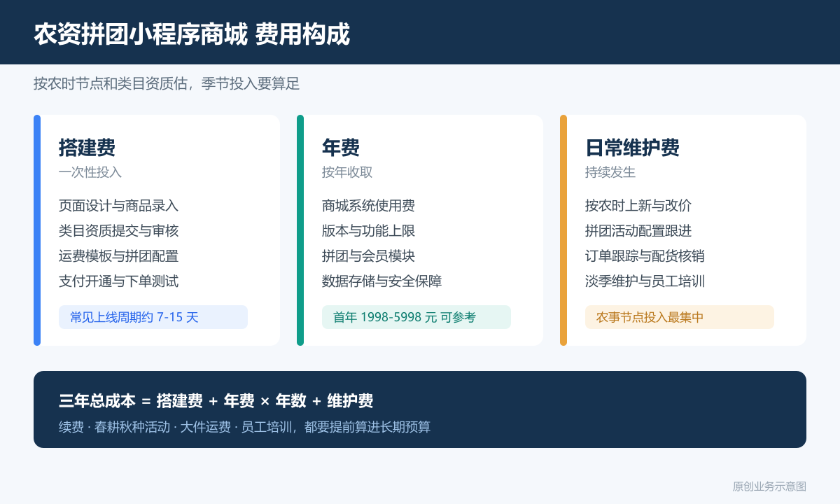
Task: Click the line 按农时上新与改价
Action: point(638,206)
